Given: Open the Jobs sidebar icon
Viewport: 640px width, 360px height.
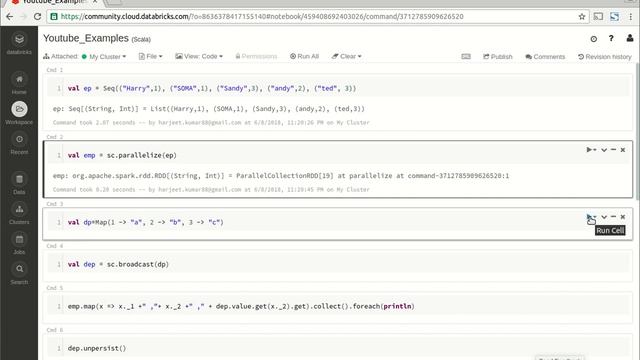Looking at the screenshot, I should pyautogui.click(x=19, y=243).
